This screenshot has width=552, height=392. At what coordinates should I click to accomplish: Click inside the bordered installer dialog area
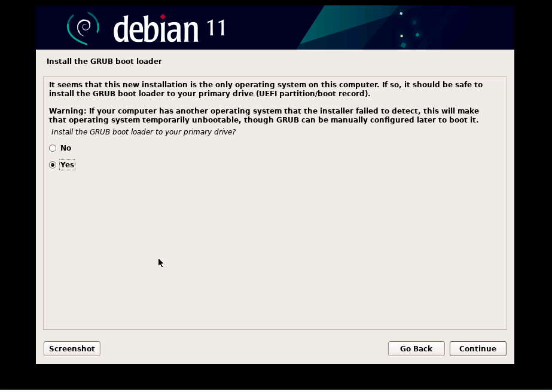click(x=275, y=239)
